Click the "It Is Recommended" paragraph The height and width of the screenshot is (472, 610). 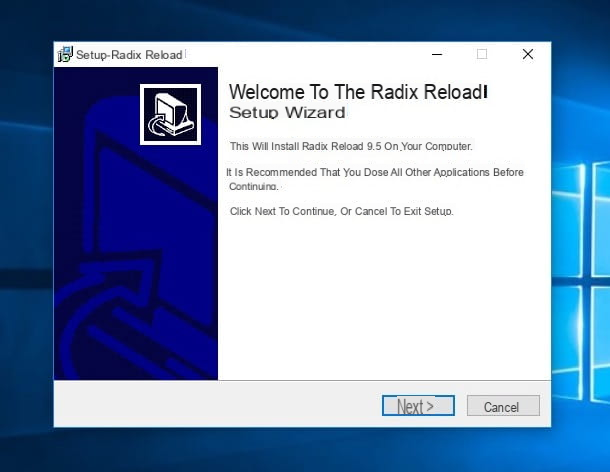(x=375, y=179)
